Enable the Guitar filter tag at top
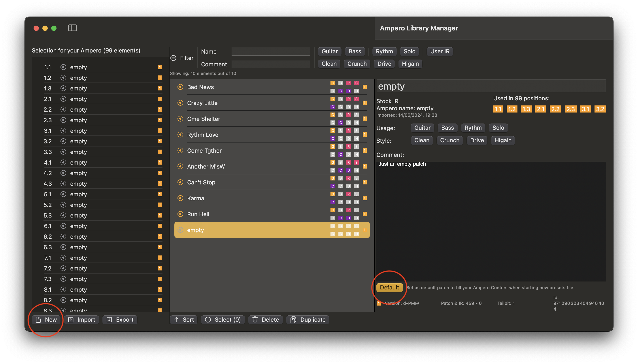Screen dimensions: 638x364 [329, 51]
